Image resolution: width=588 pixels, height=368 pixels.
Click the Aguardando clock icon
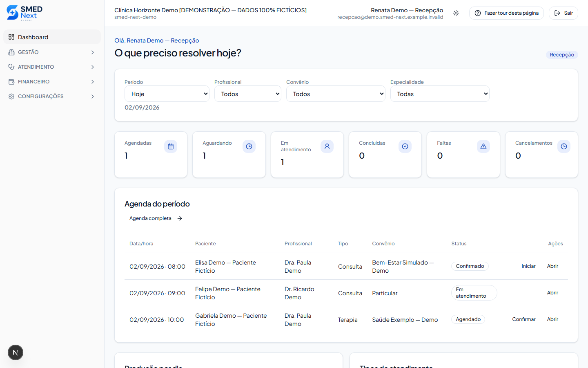pos(249,146)
